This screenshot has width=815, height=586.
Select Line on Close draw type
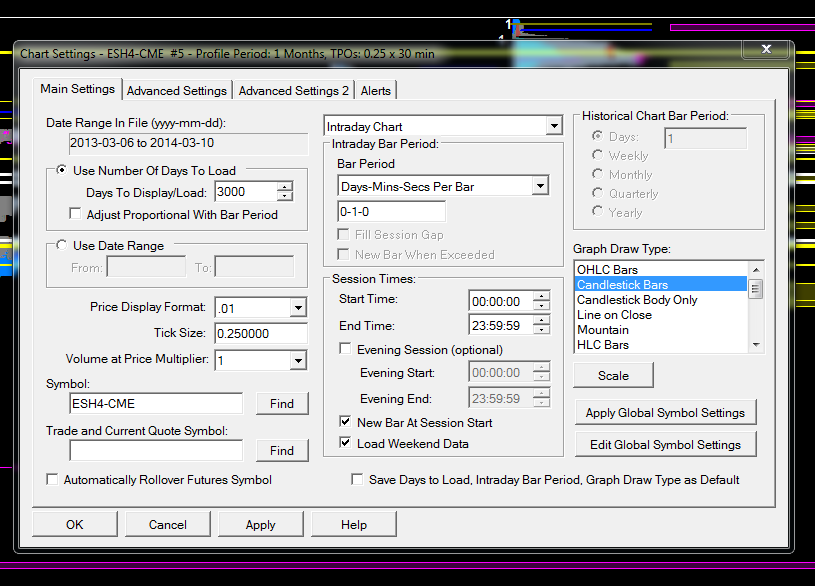point(661,315)
